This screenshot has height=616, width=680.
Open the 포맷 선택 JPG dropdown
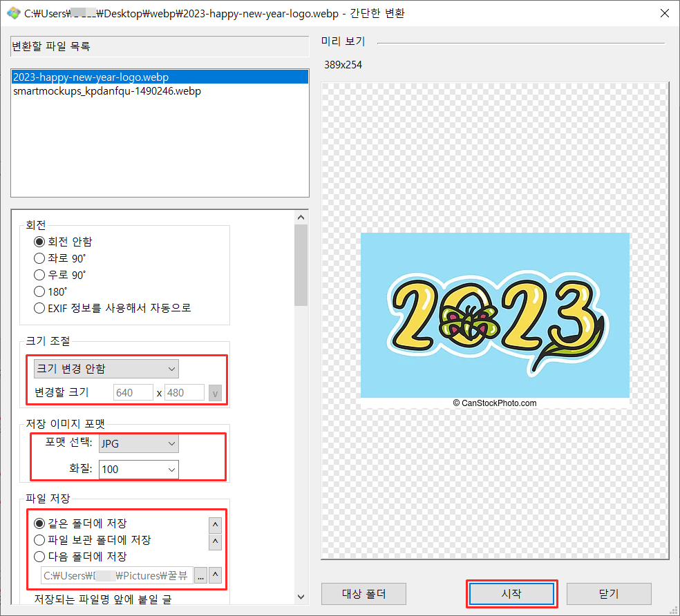[139, 443]
